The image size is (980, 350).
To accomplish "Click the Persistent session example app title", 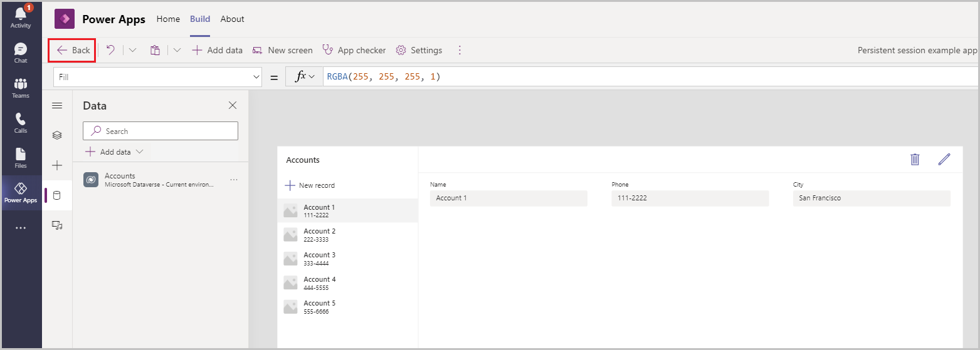I will pyautogui.click(x=917, y=50).
